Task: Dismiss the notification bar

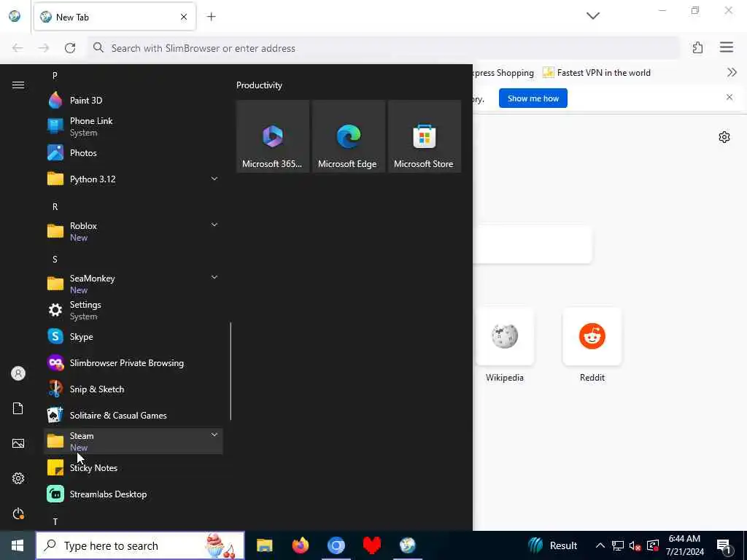Action: pyautogui.click(x=729, y=97)
